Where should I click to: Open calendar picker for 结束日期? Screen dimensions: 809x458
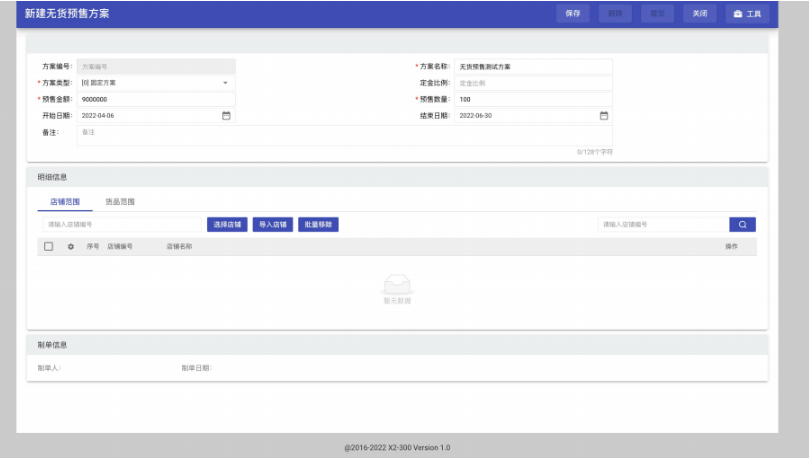(604, 116)
